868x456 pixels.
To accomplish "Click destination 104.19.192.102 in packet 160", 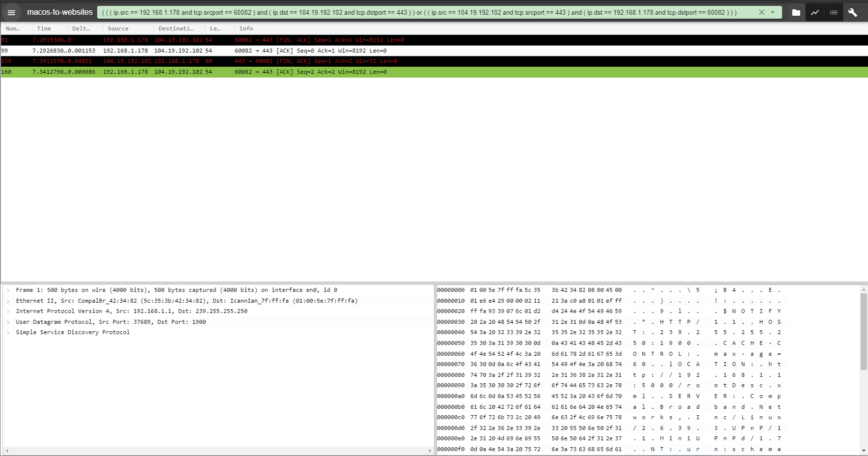I will (178, 72).
